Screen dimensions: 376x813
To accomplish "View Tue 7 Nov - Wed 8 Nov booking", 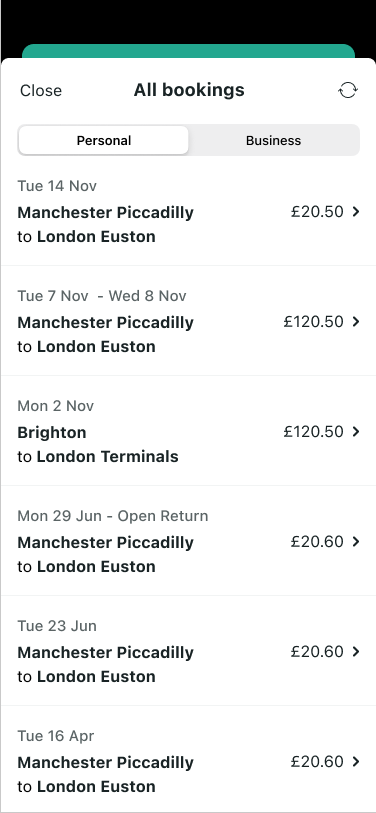I will tap(188, 321).
